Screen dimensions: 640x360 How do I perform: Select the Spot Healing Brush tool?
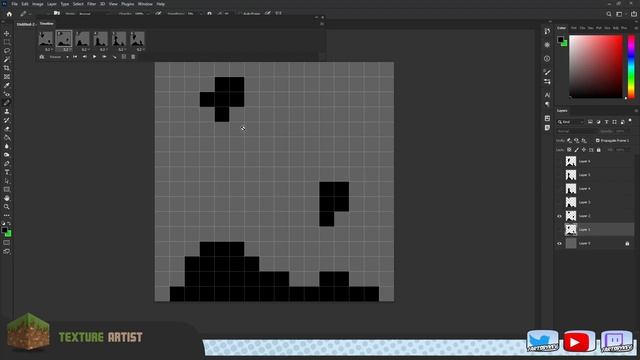7,94
